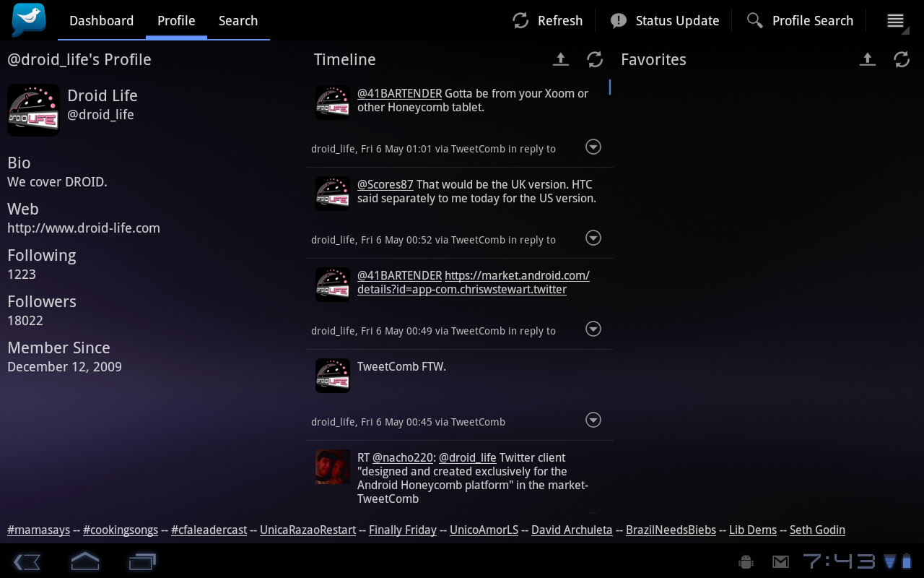
Task: Tap the Wi-Fi signal status icon
Action: click(889, 561)
